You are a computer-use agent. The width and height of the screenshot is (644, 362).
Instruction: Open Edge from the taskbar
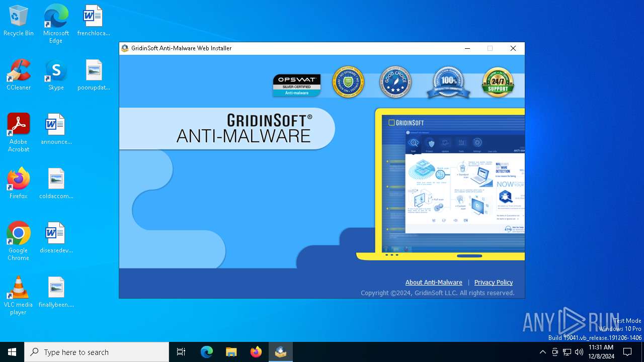[x=207, y=352]
